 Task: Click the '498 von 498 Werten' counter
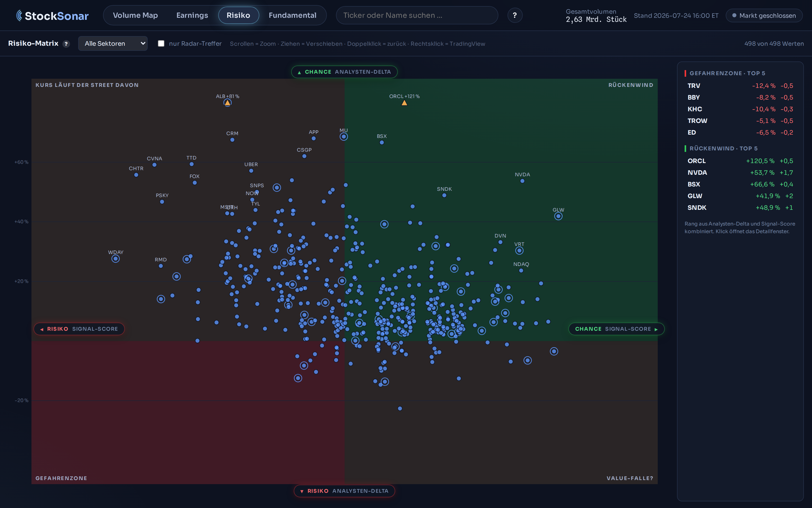coord(774,44)
